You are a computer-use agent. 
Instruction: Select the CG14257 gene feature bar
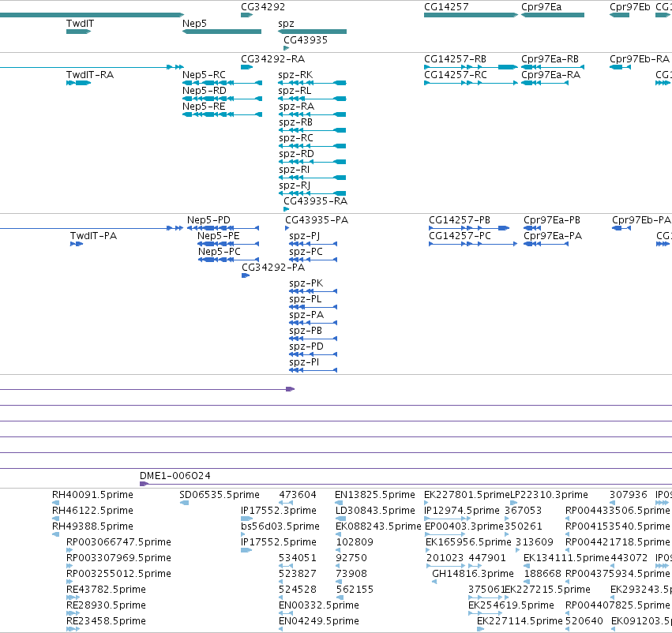[x=471, y=15]
